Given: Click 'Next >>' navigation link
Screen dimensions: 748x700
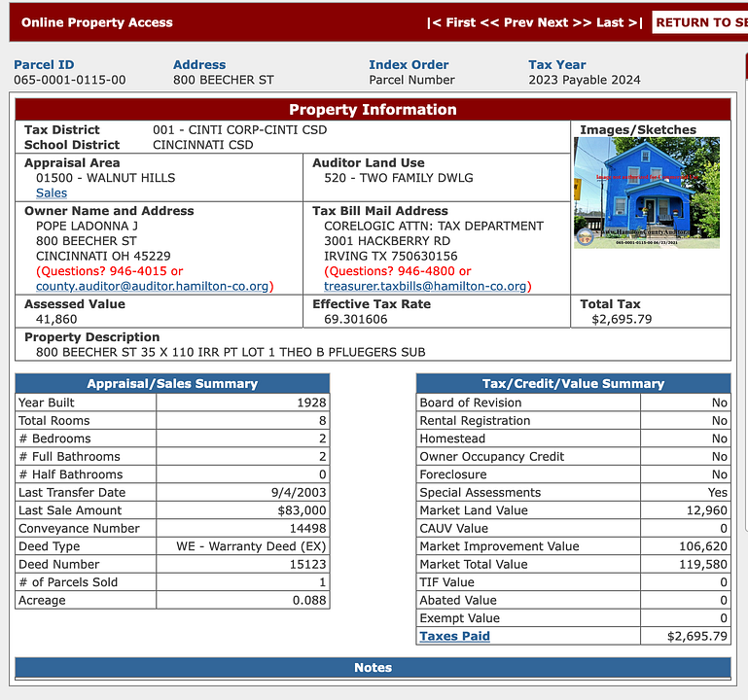Looking at the screenshot, I should (564, 22).
